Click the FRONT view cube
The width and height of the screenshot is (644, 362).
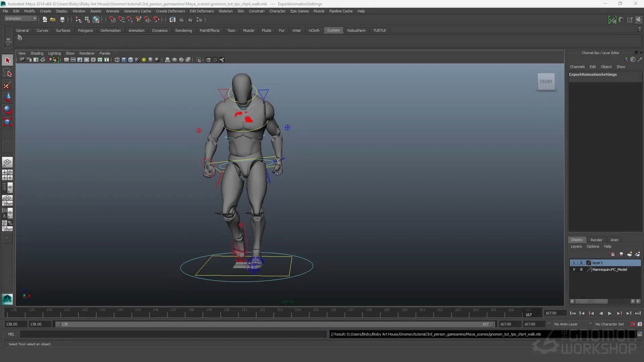pyautogui.click(x=546, y=81)
